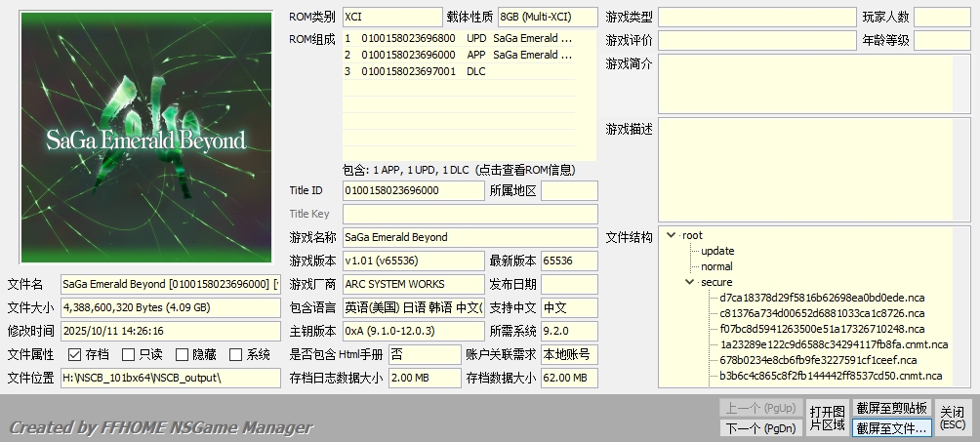
Task: Tick the 系统 system attribute checkbox
Action: (235, 355)
